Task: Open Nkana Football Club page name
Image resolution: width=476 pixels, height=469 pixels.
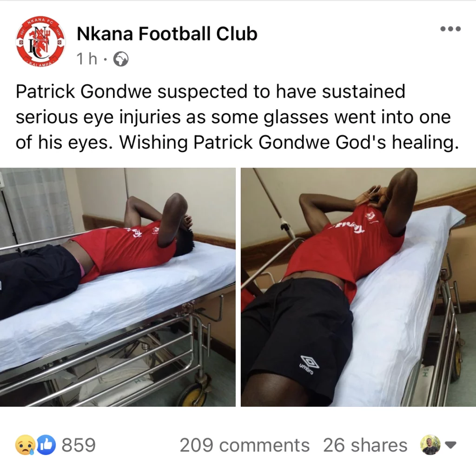Action: (x=167, y=33)
